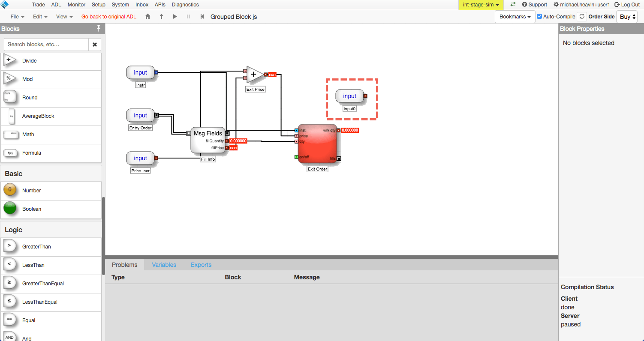Image resolution: width=644 pixels, height=341 pixels.
Task: Open the Diagnostics menu
Action: (x=185, y=5)
